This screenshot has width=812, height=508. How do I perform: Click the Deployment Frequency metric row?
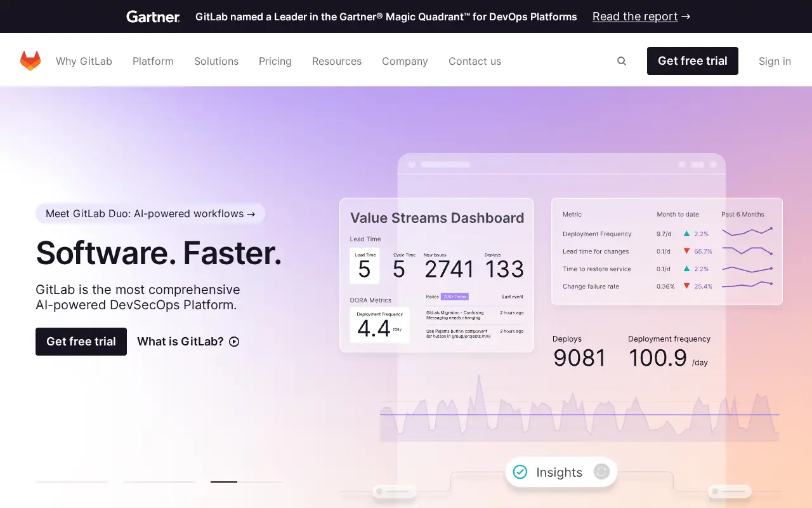(667, 234)
